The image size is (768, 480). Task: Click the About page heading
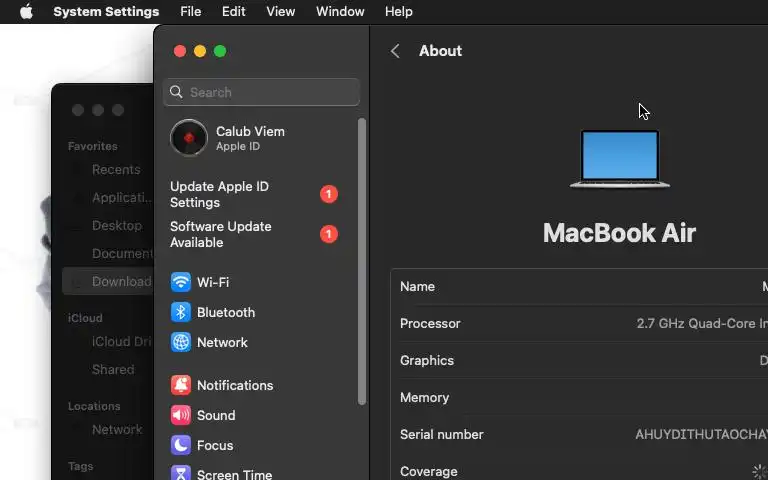click(x=440, y=51)
